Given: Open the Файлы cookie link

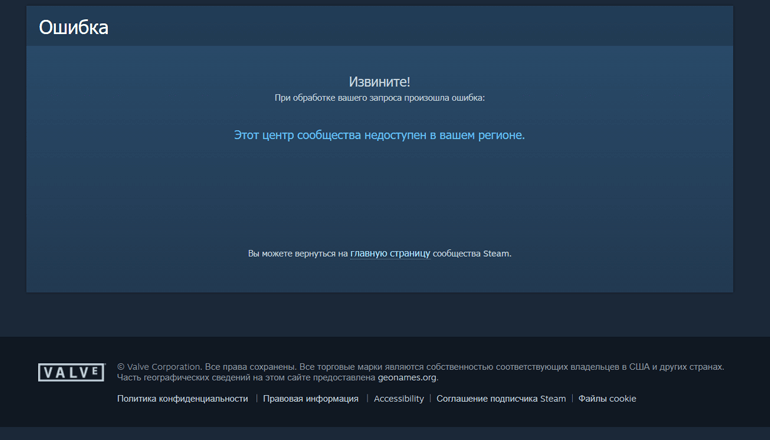Looking at the screenshot, I should (x=607, y=399).
